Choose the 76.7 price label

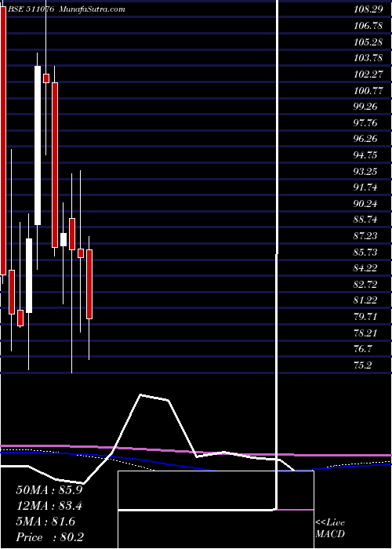point(363,349)
